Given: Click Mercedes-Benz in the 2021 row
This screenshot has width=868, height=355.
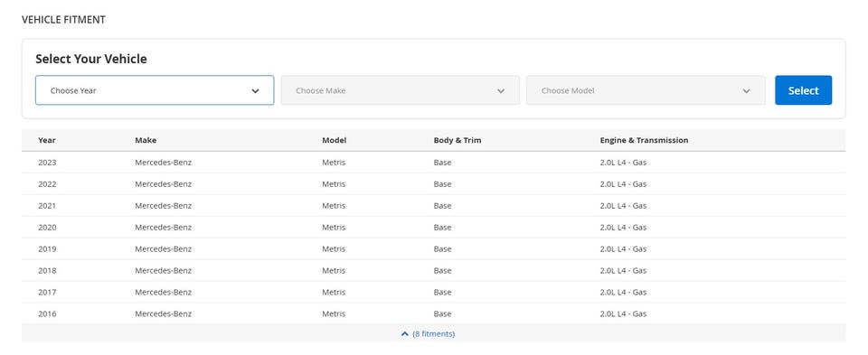Looking at the screenshot, I should 164,206.
